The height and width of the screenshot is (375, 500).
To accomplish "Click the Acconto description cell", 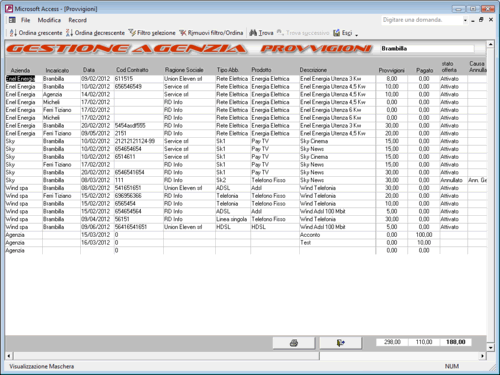I will 337,235.
